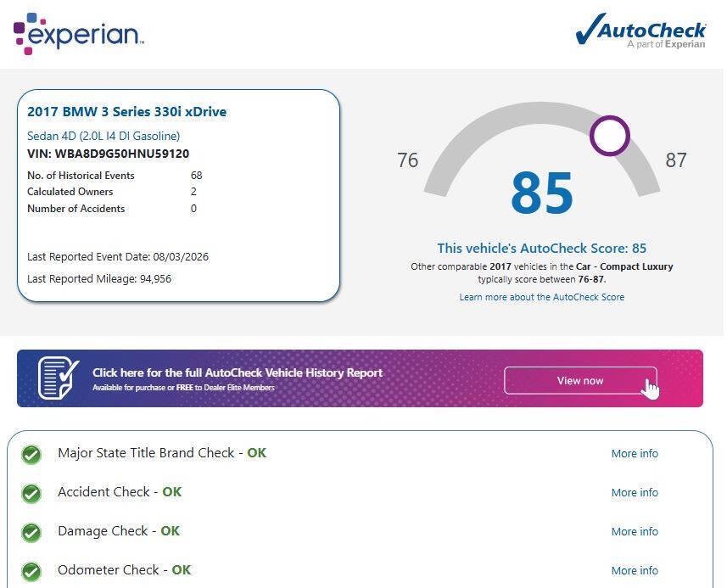The width and height of the screenshot is (727, 588).
Task: Click the No. of Historical Events value 68
Action: 197,176
